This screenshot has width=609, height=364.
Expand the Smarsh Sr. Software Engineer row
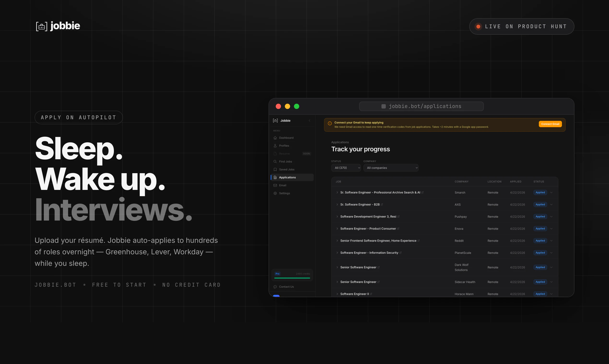tap(337, 193)
